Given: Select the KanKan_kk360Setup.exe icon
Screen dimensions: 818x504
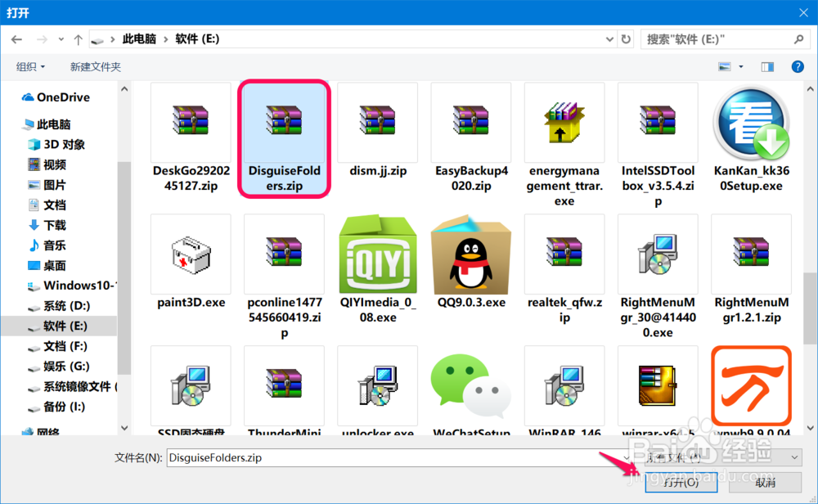Looking at the screenshot, I should (x=751, y=123).
